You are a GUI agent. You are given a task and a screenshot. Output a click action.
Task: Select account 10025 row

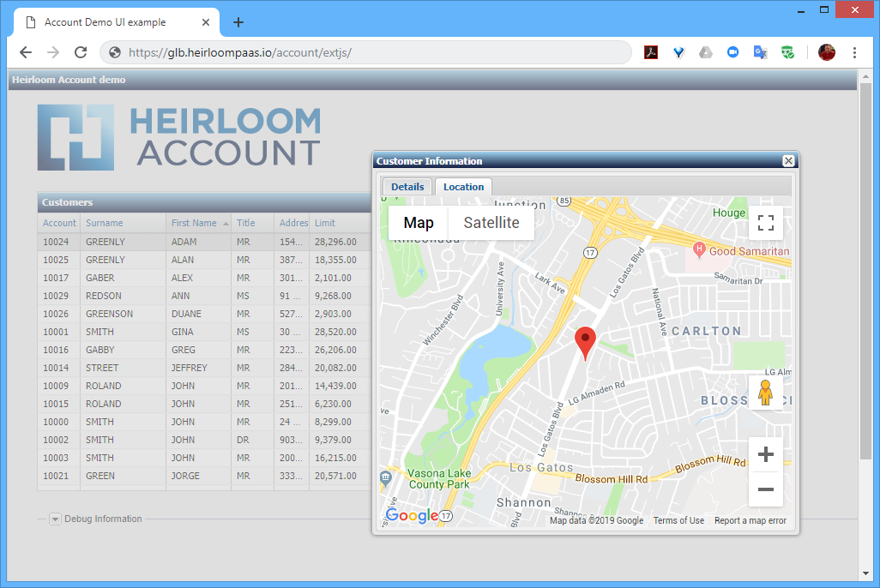[x=204, y=260]
